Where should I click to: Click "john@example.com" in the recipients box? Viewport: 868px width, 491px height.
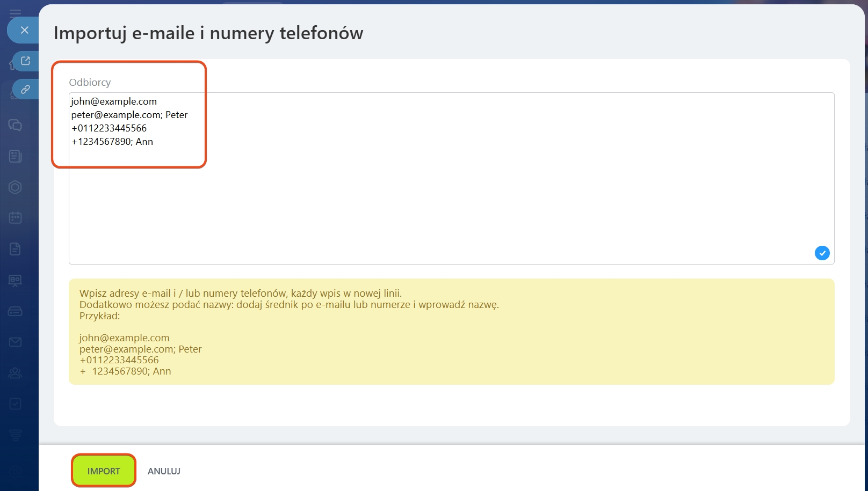click(114, 101)
